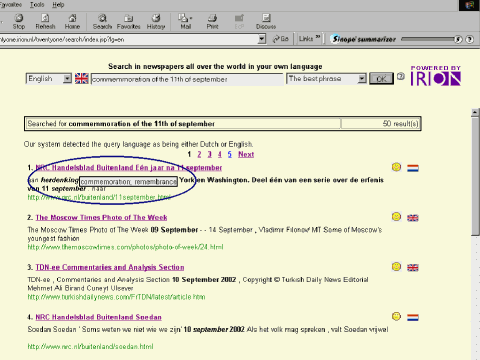
Task: Go to results page 3
Action: [x=209, y=154]
